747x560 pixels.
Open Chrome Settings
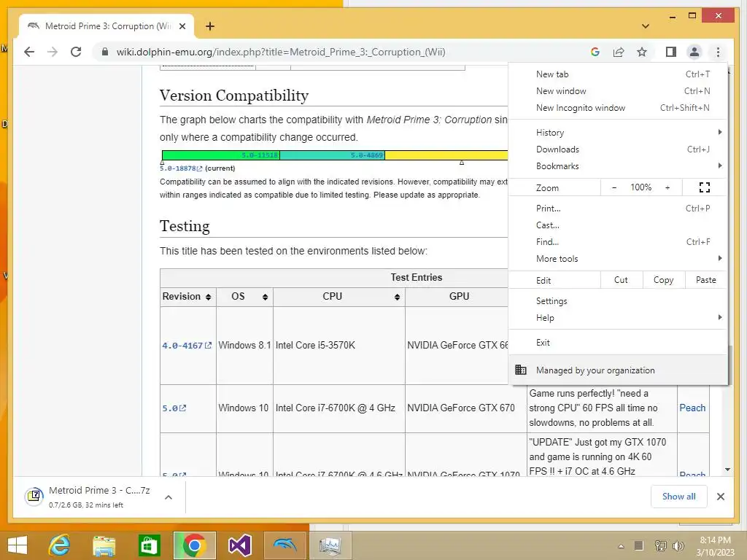pyautogui.click(x=618, y=301)
